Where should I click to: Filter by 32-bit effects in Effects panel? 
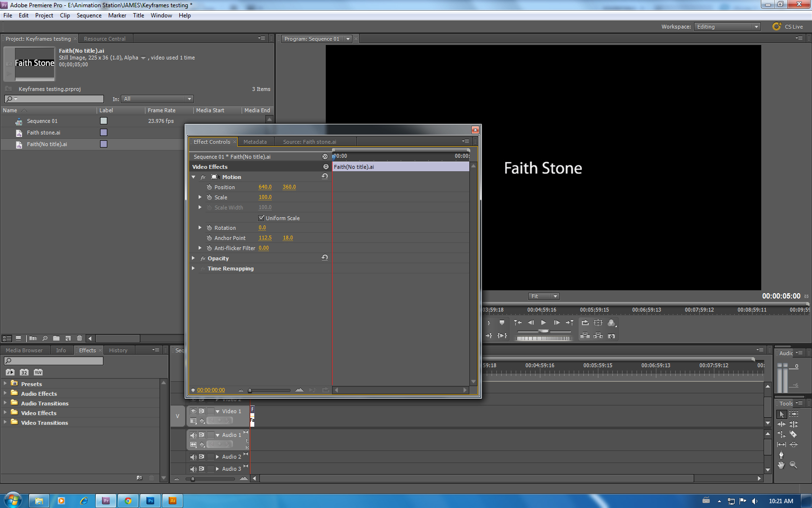pos(24,372)
